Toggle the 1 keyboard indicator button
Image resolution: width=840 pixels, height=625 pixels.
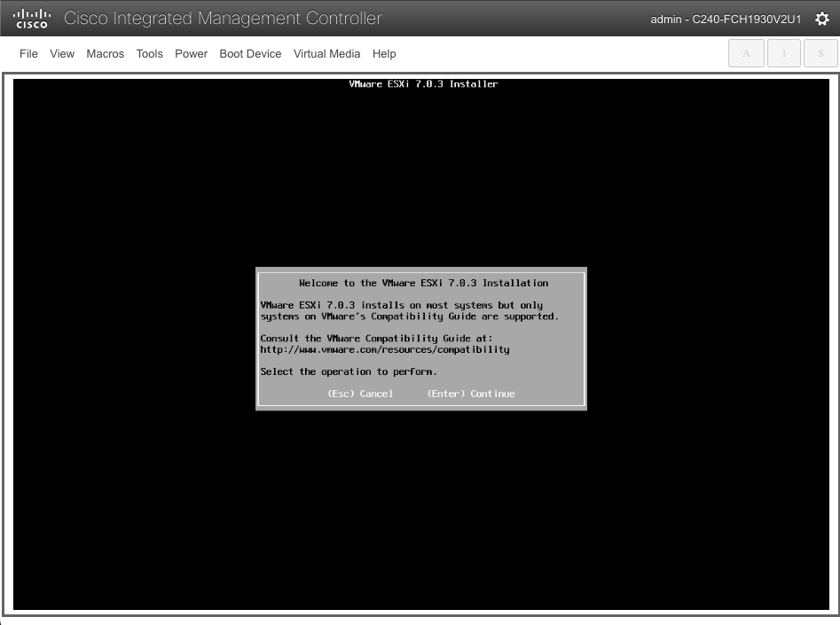pos(784,53)
